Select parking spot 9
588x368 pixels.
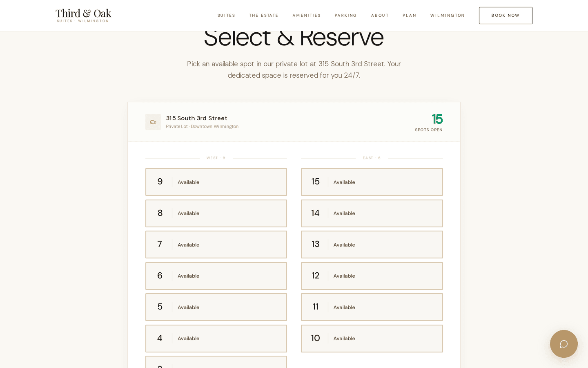[x=216, y=182]
